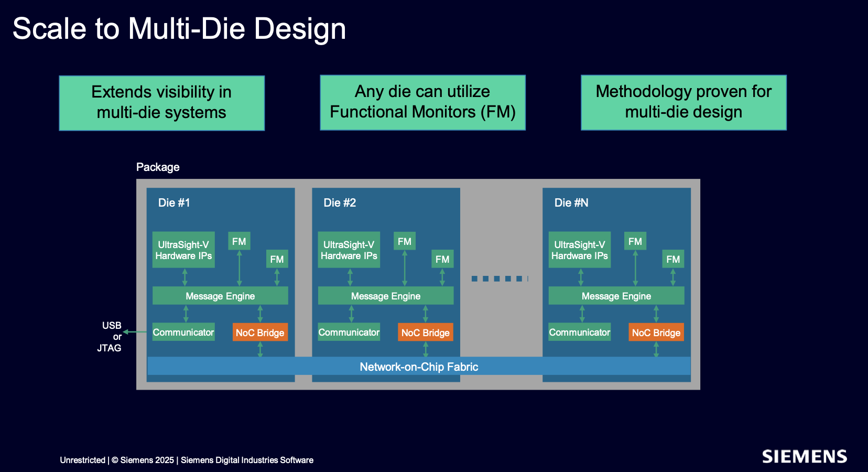Select the 'Methodology proven for multi-die design' box
This screenshot has width=868, height=472.
click(x=683, y=103)
